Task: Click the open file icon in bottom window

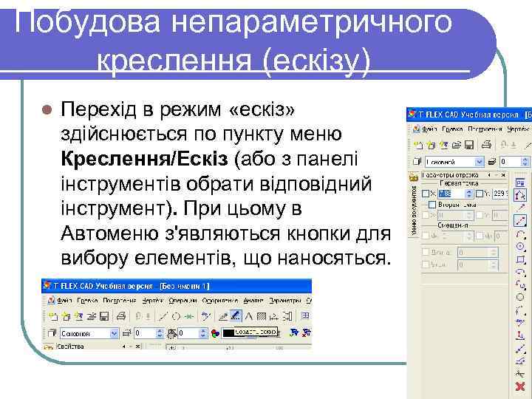Action: 92,316
